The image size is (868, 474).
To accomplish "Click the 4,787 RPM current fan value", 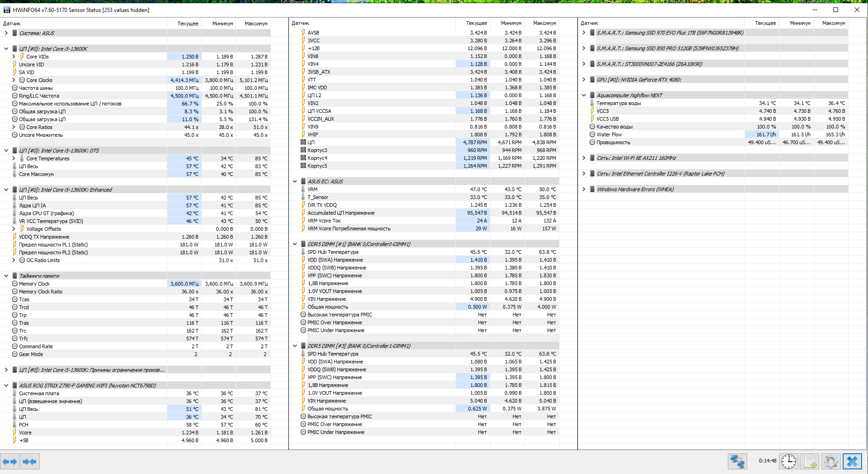I will pos(475,142).
